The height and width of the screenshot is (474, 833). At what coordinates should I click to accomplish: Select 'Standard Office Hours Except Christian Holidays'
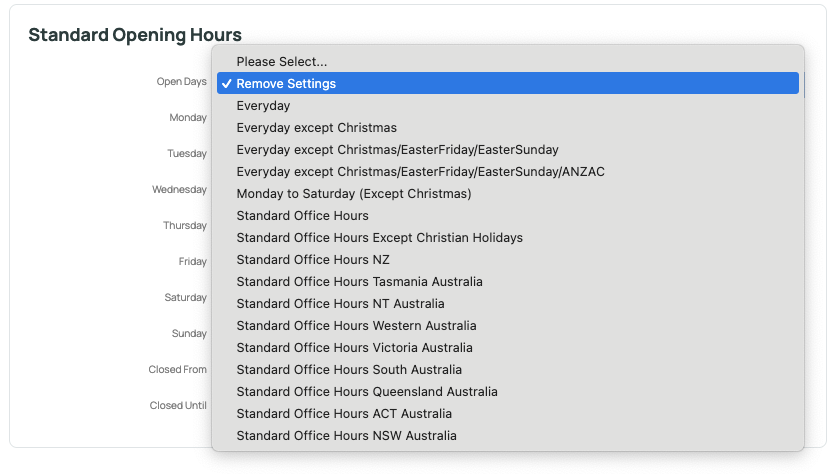tap(508, 238)
